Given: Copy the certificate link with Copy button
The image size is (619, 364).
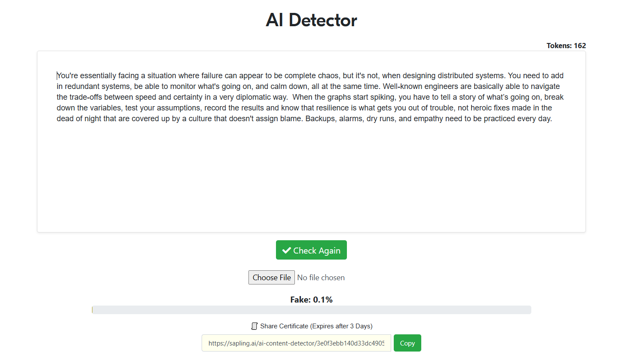Looking at the screenshot, I should click(407, 343).
